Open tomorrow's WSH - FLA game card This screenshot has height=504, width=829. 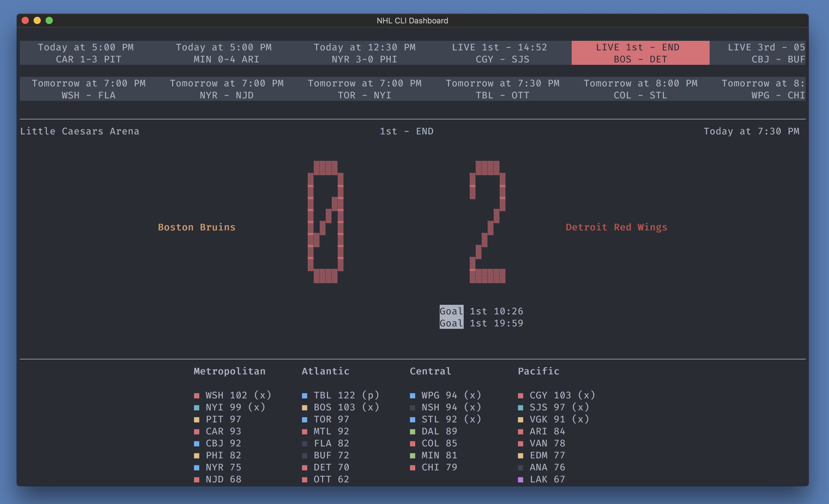point(88,89)
